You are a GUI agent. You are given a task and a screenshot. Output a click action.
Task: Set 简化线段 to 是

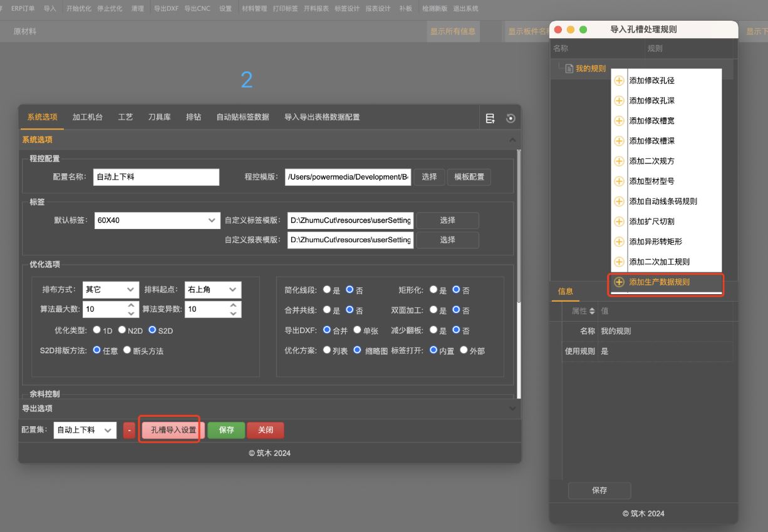(327, 290)
